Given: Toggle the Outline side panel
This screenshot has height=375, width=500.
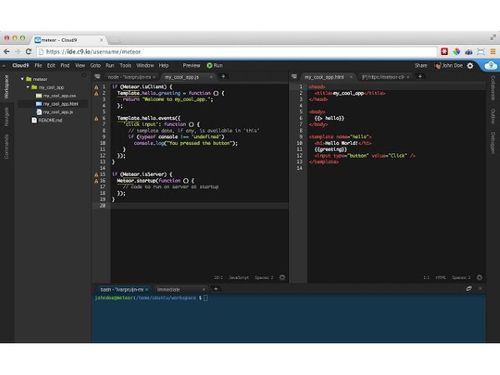Looking at the screenshot, I should 493,116.
